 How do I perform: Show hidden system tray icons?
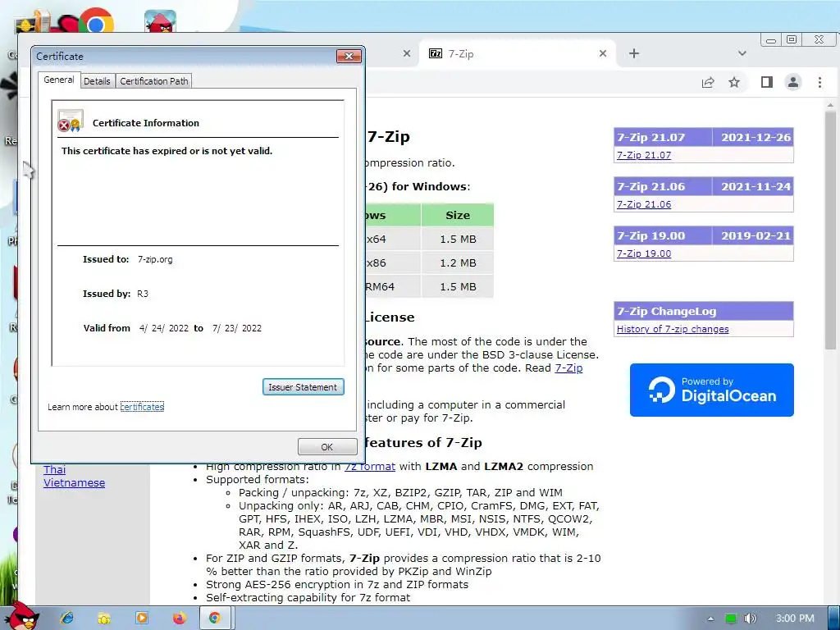coord(710,619)
